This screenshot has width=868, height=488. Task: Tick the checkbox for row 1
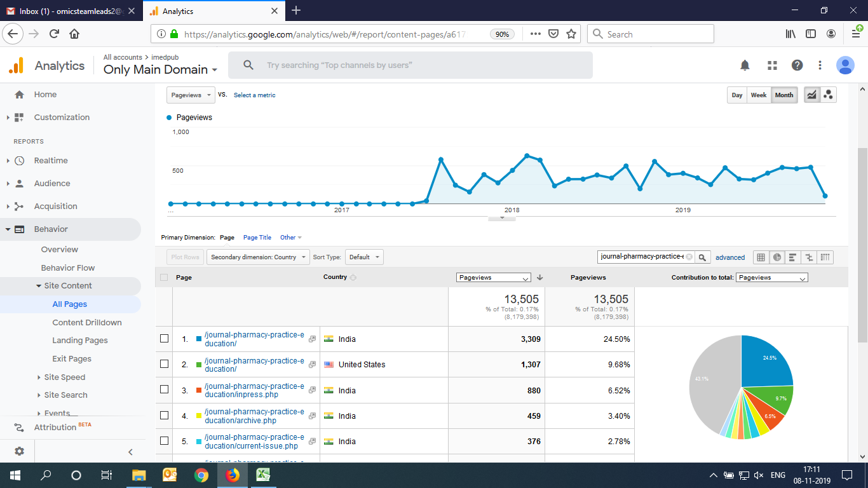click(x=164, y=339)
